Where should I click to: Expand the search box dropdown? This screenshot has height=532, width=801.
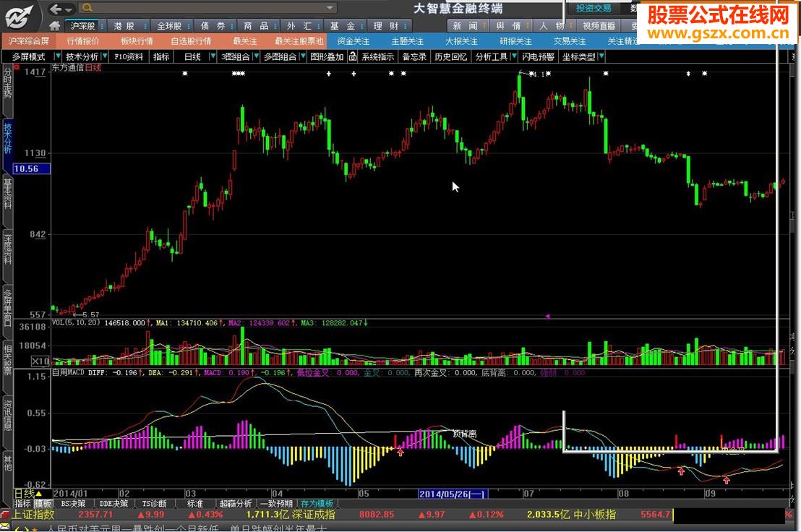pyautogui.click(x=330, y=8)
